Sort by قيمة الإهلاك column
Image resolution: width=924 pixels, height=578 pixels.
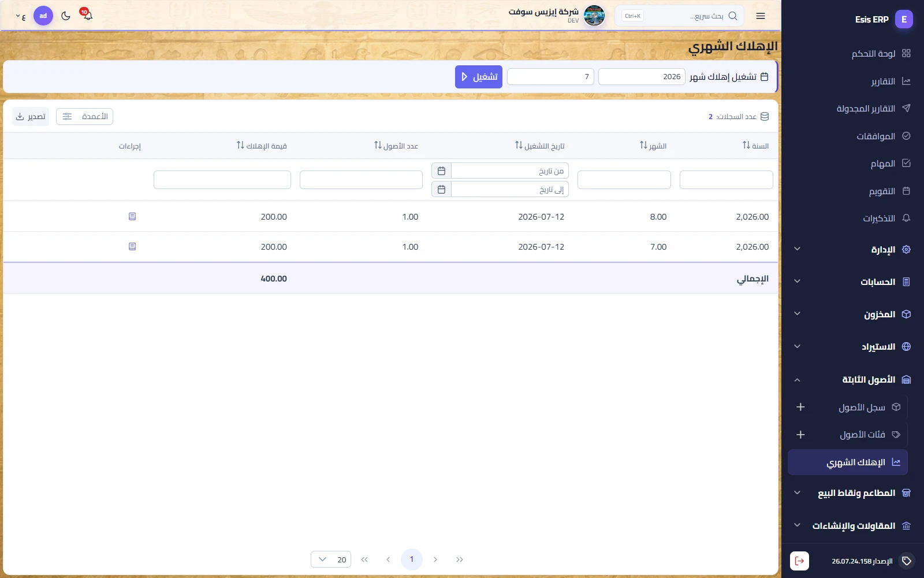coord(262,146)
